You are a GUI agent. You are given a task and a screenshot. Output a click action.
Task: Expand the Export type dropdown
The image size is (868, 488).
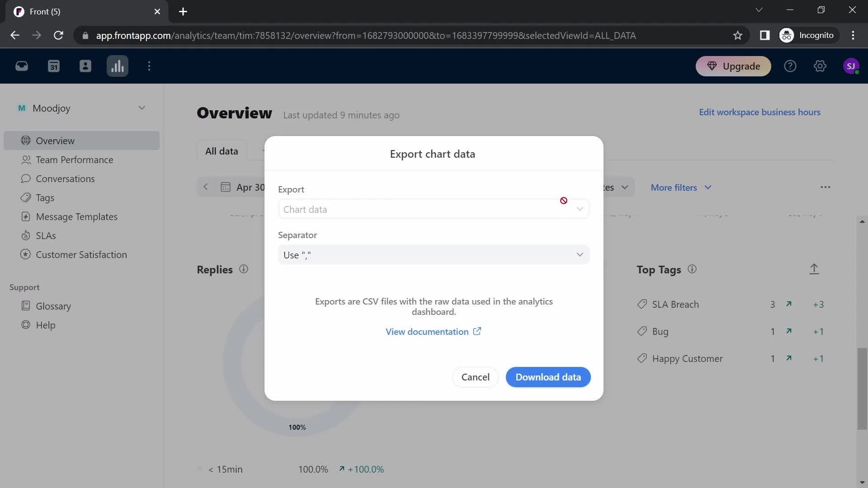[433, 209]
